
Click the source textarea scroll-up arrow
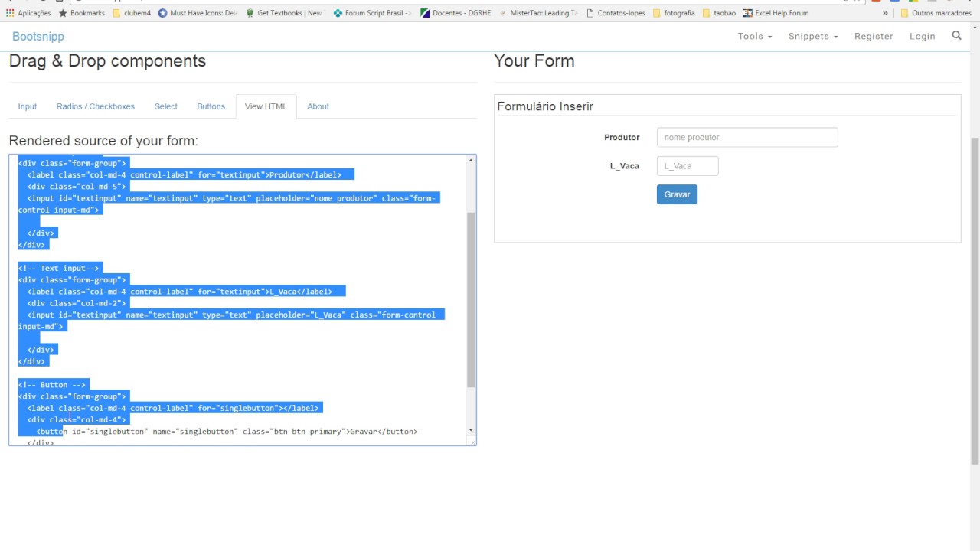[x=471, y=160]
